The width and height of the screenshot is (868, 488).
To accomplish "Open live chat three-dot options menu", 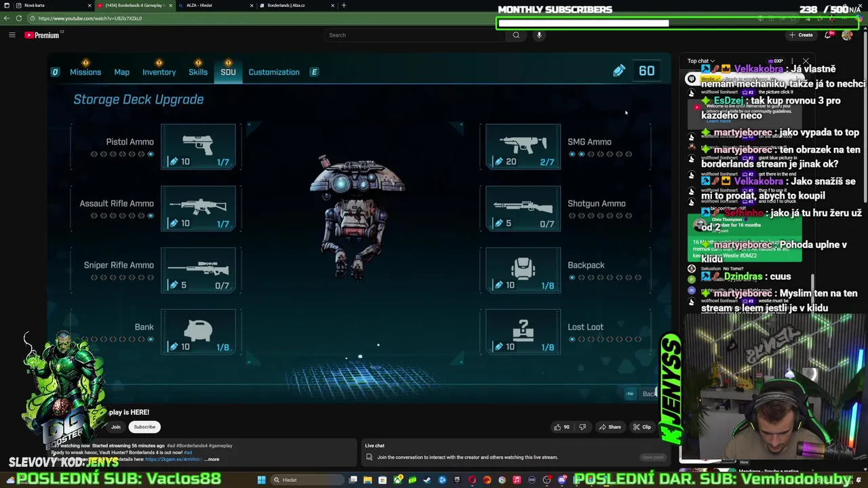I will click(x=792, y=61).
